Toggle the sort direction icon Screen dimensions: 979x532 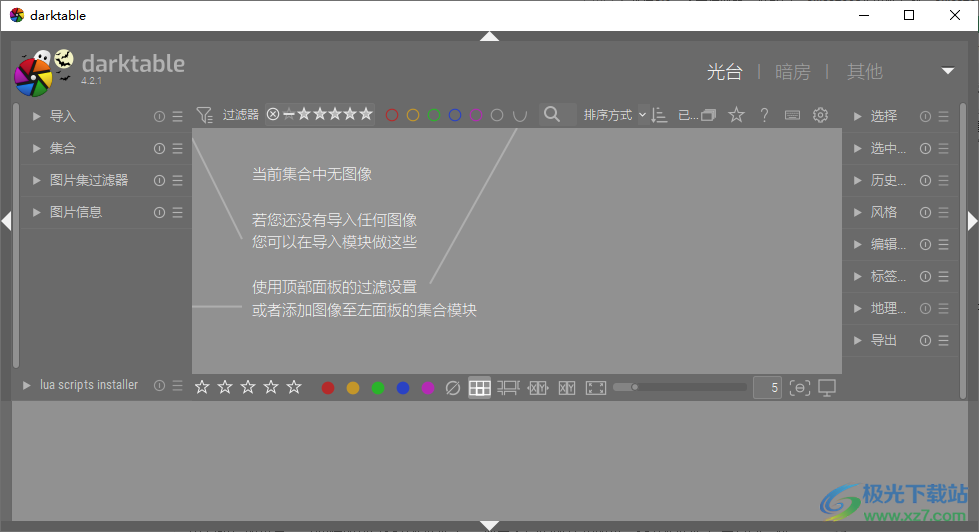pyautogui.click(x=659, y=115)
